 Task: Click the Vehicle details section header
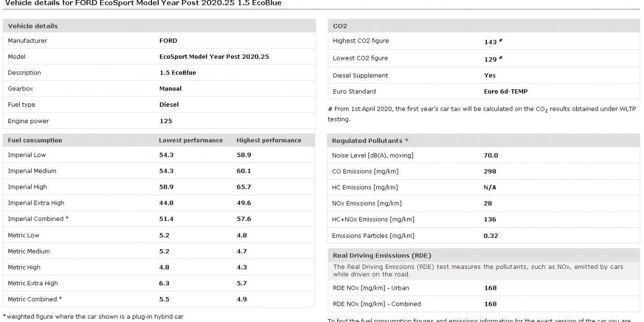coord(33,26)
